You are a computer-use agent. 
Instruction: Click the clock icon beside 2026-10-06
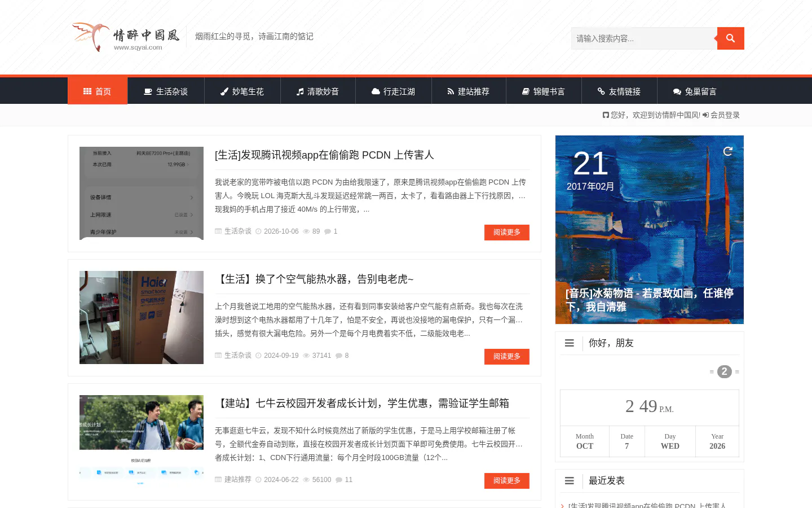tap(259, 231)
